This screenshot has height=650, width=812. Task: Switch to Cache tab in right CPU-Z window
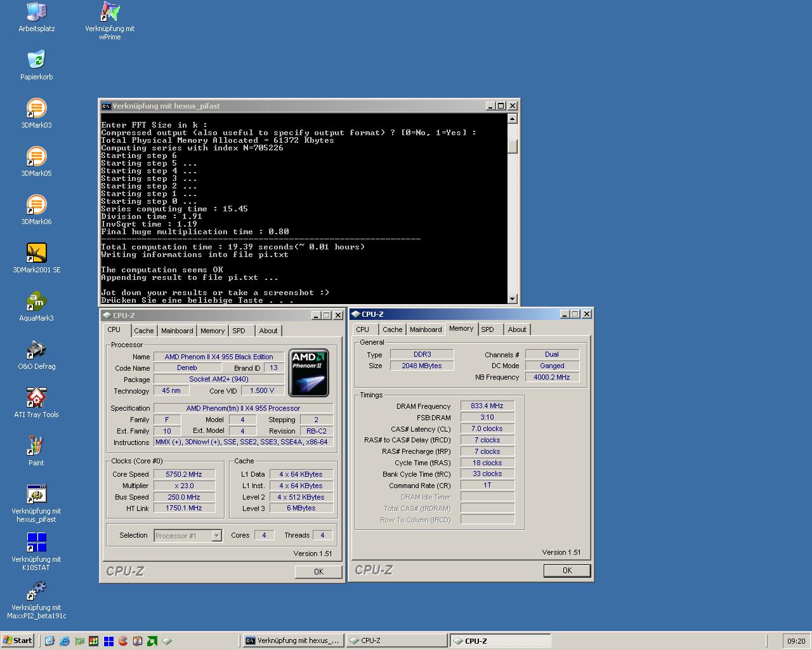[393, 329]
